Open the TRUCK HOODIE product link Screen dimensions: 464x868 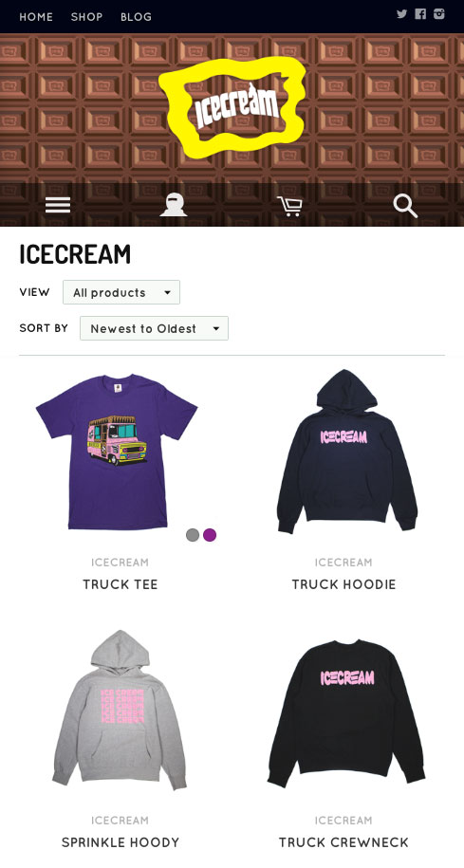pos(343,584)
